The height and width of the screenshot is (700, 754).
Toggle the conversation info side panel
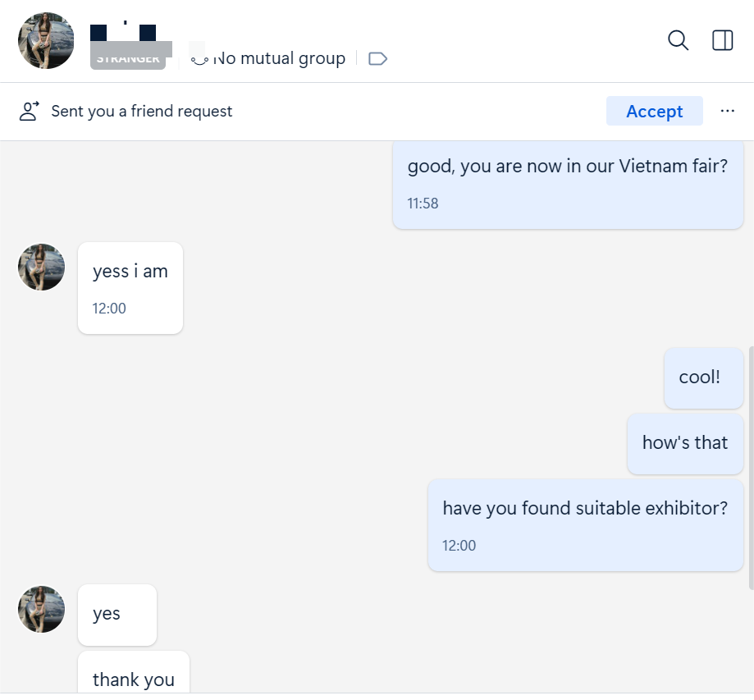pyautogui.click(x=722, y=40)
